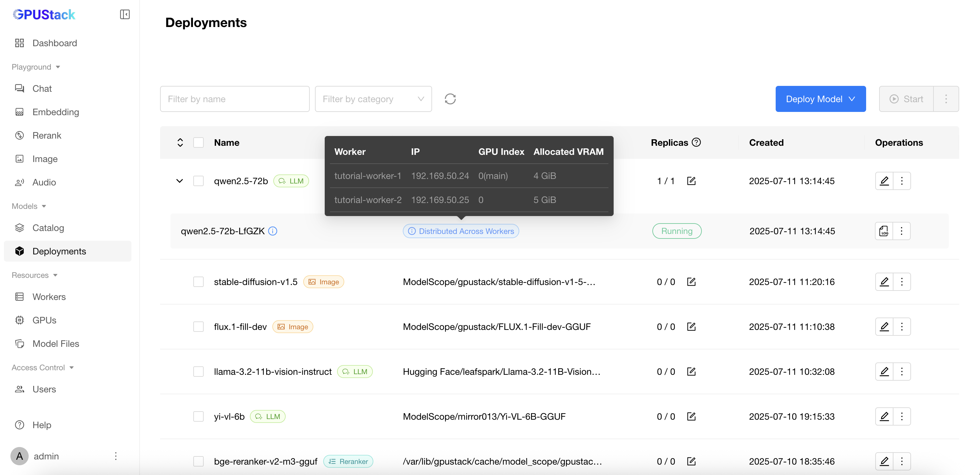
Task: Edit the stable-diffusion-v1.5 deployment
Action: pyautogui.click(x=884, y=282)
